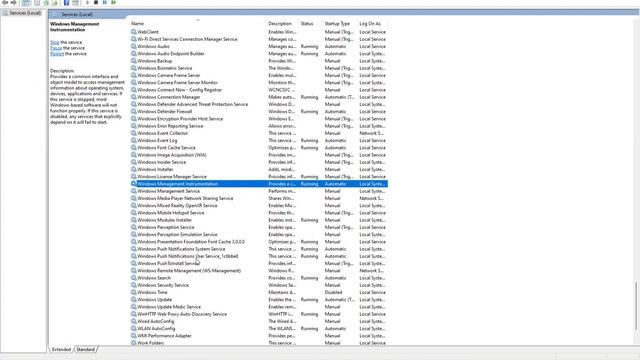
Task: Sort by the Log On As column header
Action: coord(370,24)
